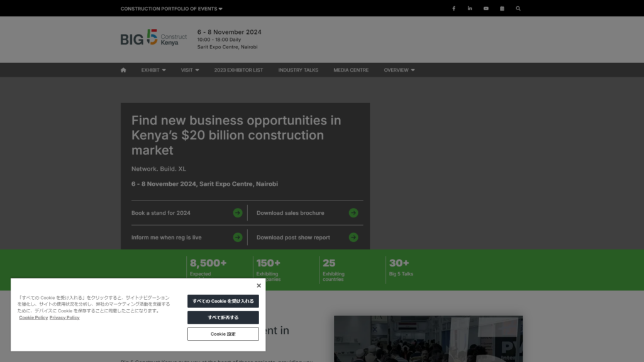Accept all cookies button
This screenshot has height=362, width=644.
tap(223, 301)
